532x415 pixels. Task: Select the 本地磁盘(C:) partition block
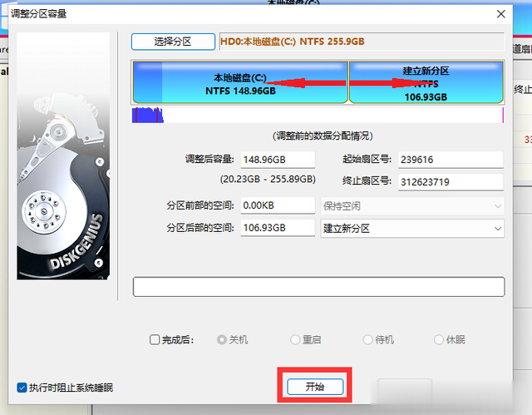point(240,82)
